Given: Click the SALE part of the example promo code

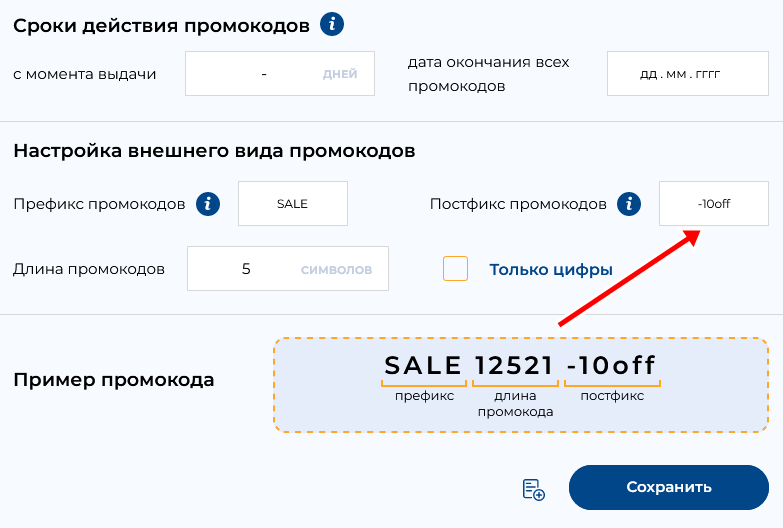Looking at the screenshot, I should (x=423, y=365).
